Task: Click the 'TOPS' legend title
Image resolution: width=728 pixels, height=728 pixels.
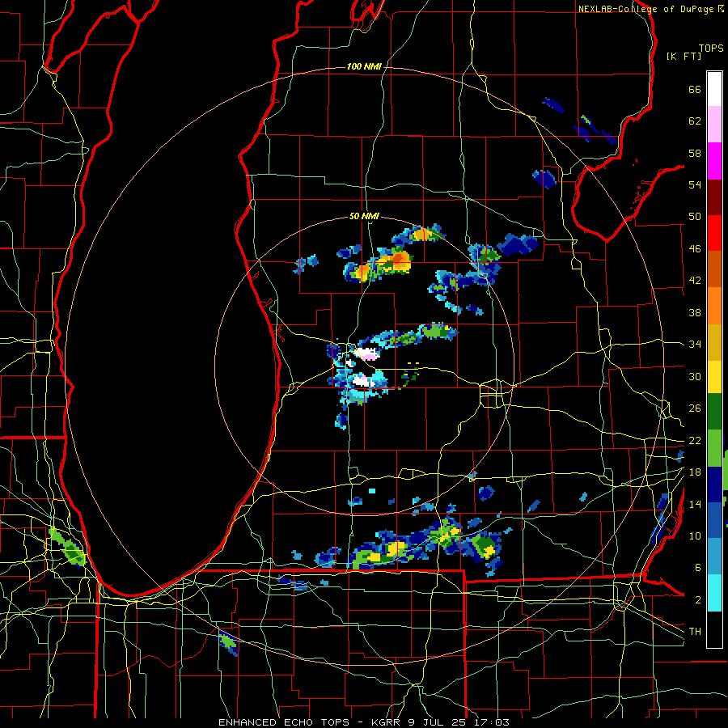Action: (x=711, y=48)
